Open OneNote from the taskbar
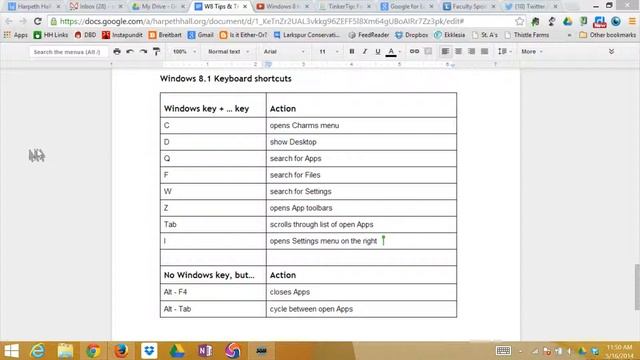640x360 pixels. (205, 351)
